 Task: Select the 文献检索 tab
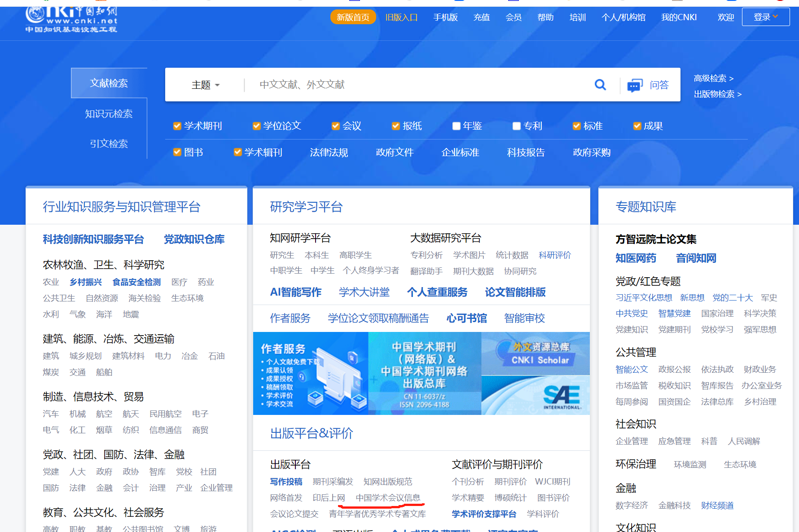[109, 83]
